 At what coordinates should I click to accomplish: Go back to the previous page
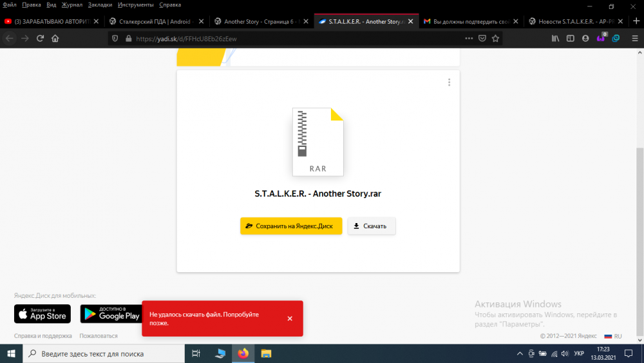point(10,39)
